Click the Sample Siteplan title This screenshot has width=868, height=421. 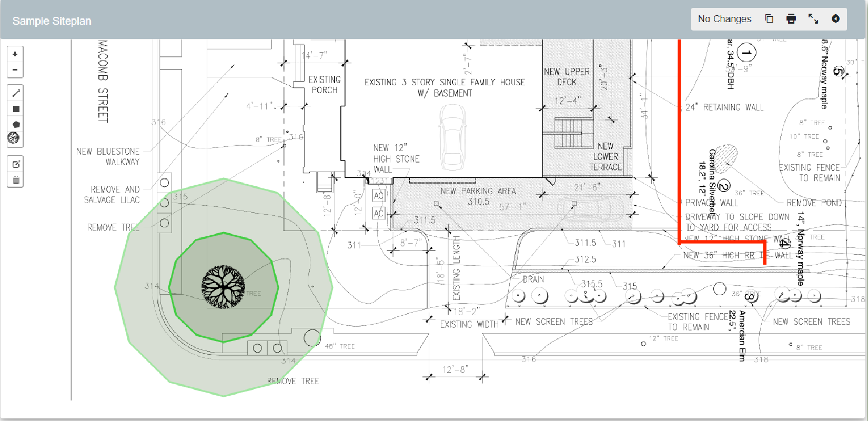[x=52, y=21]
